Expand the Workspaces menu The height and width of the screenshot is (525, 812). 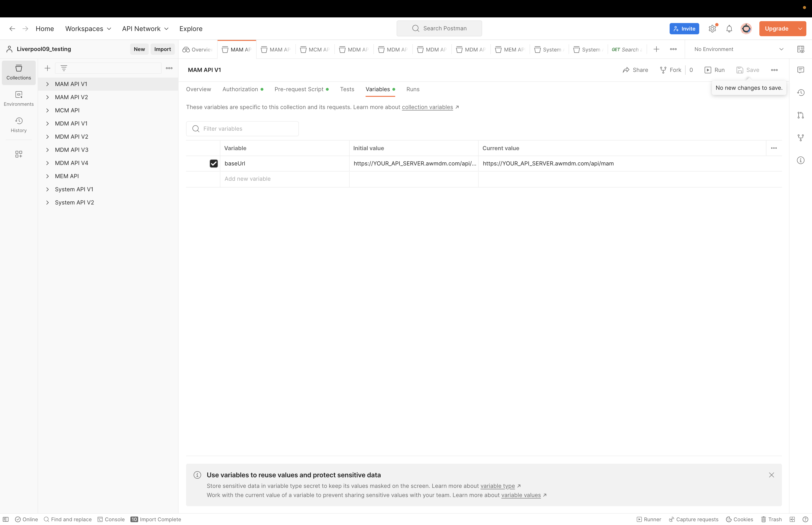tap(88, 29)
